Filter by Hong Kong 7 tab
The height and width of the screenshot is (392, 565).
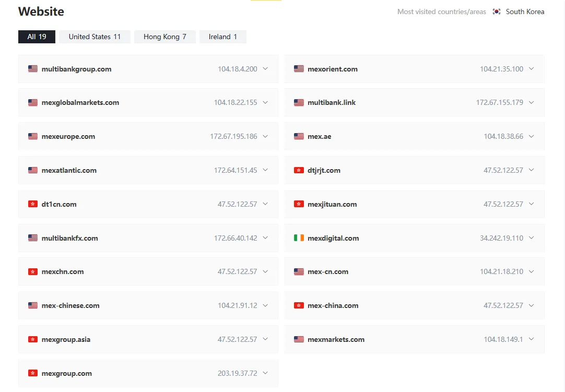coord(165,37)
